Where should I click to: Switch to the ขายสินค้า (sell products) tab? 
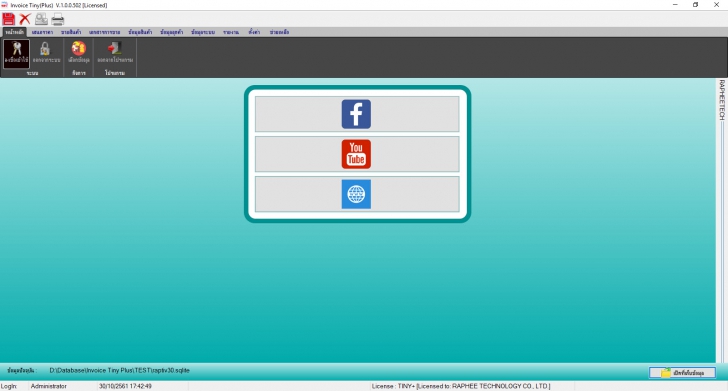point(71,32)
